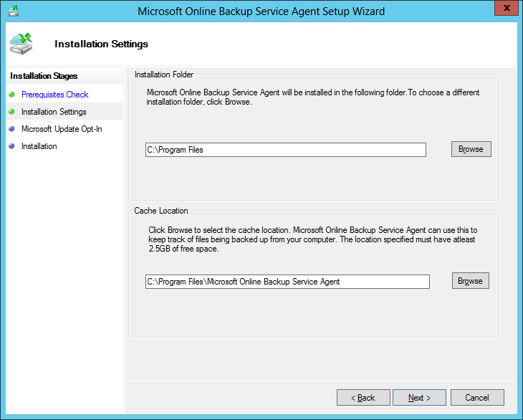Go back with the Back button
The width and height of the screenshot is (523, 420).
[x=363, y=398]
